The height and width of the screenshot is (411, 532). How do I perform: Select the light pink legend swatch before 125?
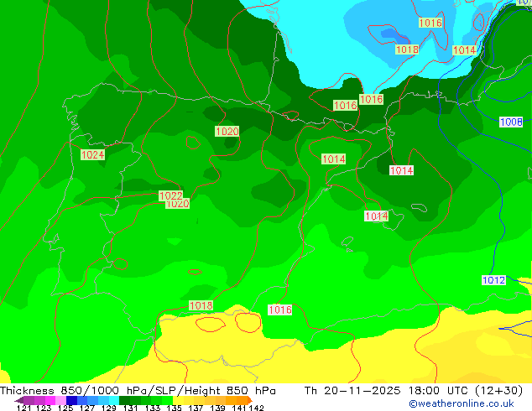pyautogui.click(x=60, y=400)
